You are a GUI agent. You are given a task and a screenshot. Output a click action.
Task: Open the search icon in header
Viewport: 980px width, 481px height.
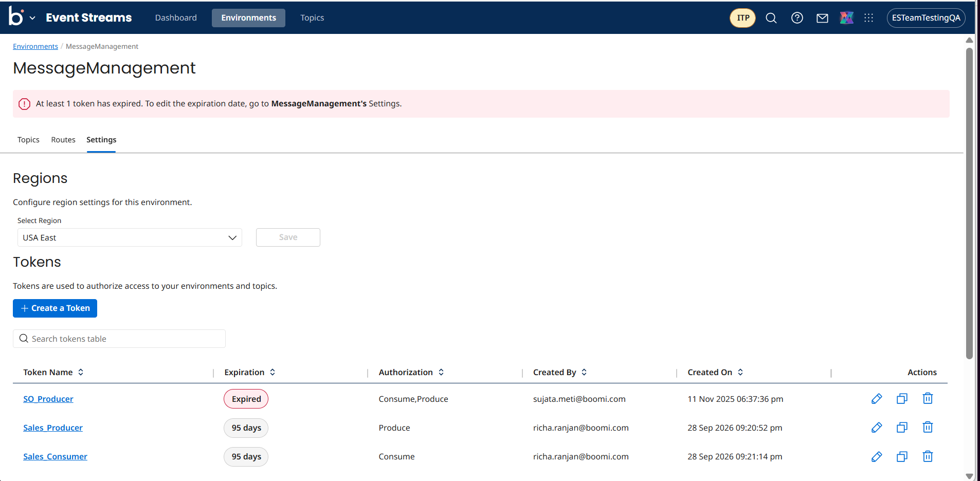click(771, 18)
